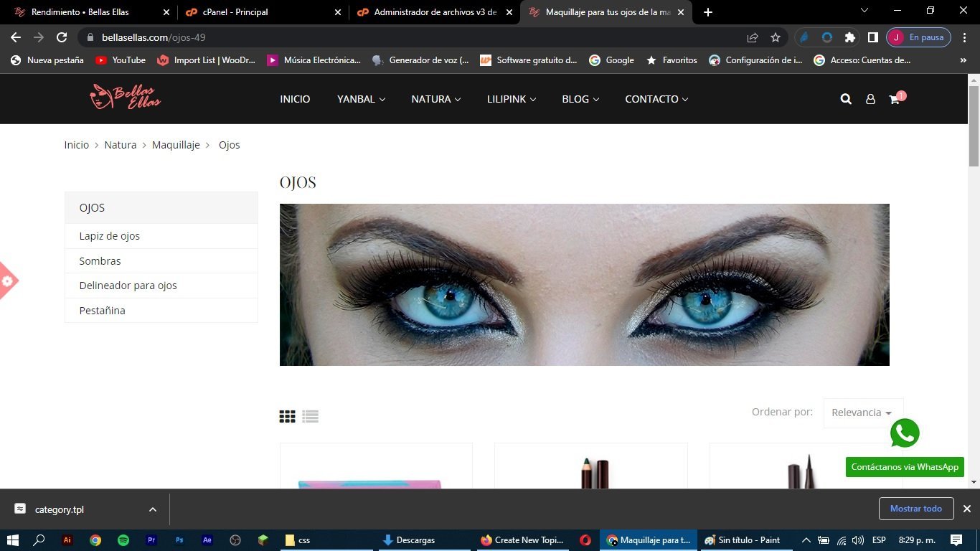
Task: Open the pink settings gear side tab
Action: [x=7, y=281]
